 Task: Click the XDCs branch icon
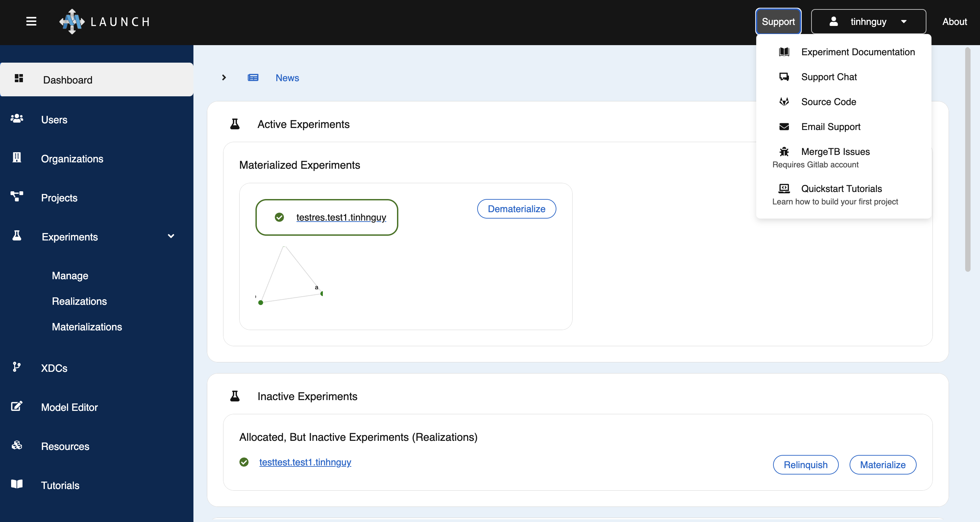17,367
